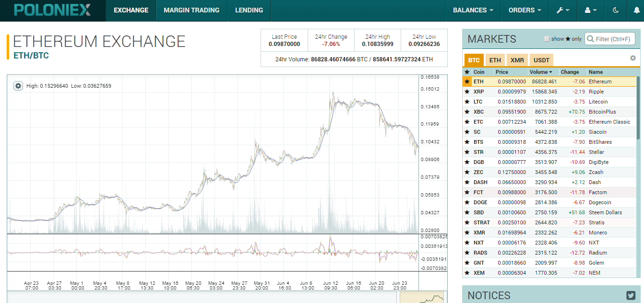Toggle star for SBD market row

[467, 212]
